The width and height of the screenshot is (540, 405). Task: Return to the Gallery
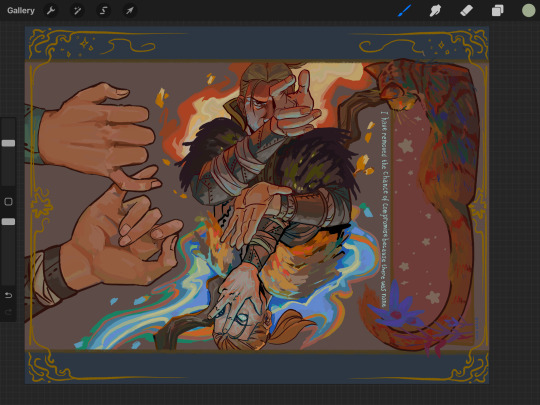(x=21, y=11)
